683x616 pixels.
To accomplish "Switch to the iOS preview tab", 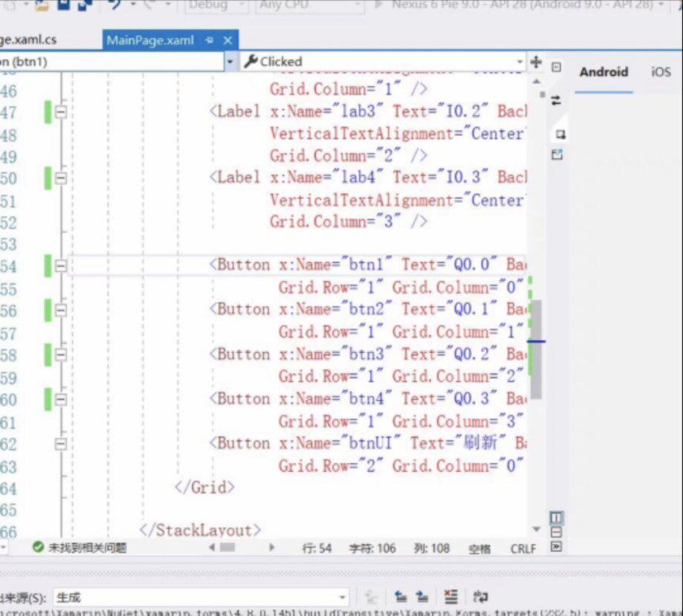I will (x=661, y=72).
